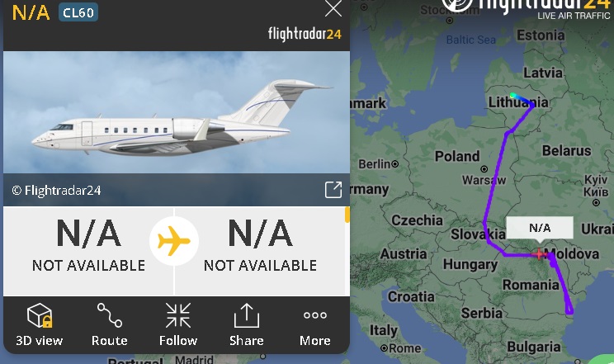Select the CL60 aircraft type badge

[78, 12]
